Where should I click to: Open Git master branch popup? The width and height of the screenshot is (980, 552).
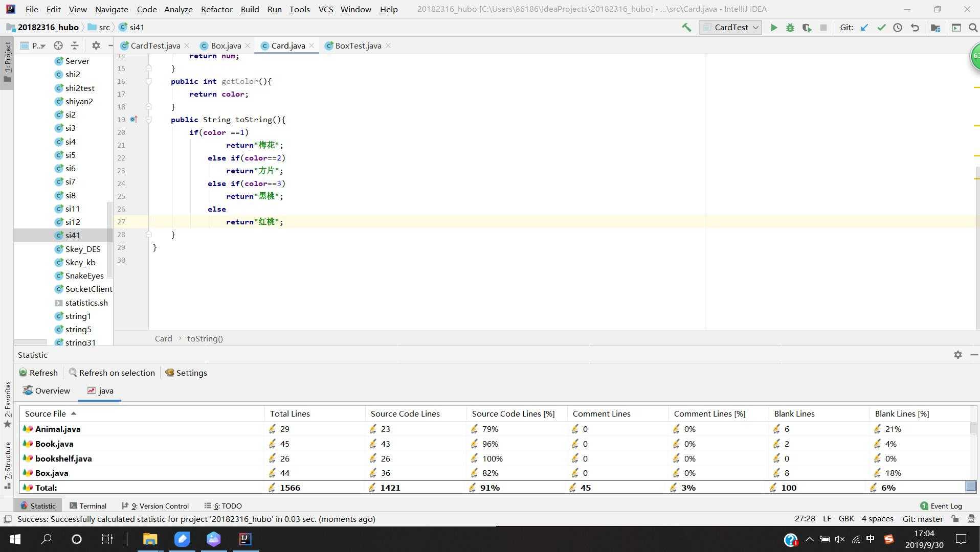tap(923, 519)
